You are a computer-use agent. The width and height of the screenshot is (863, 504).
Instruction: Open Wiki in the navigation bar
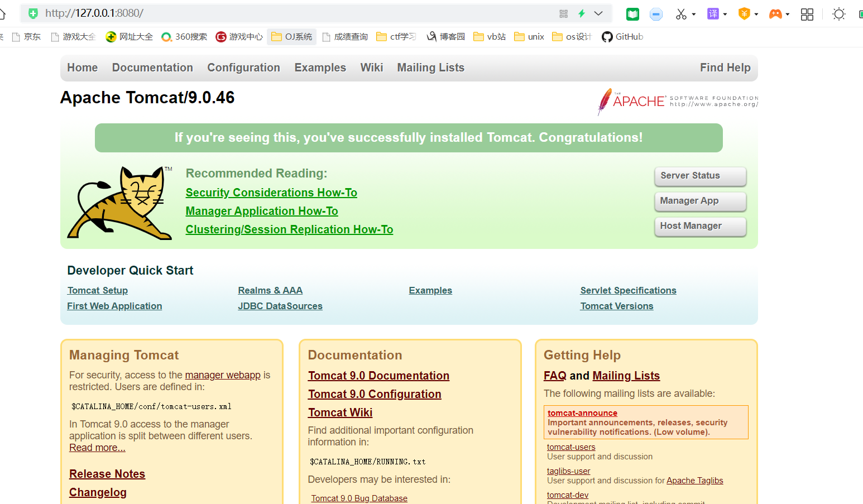coord(372,68)
